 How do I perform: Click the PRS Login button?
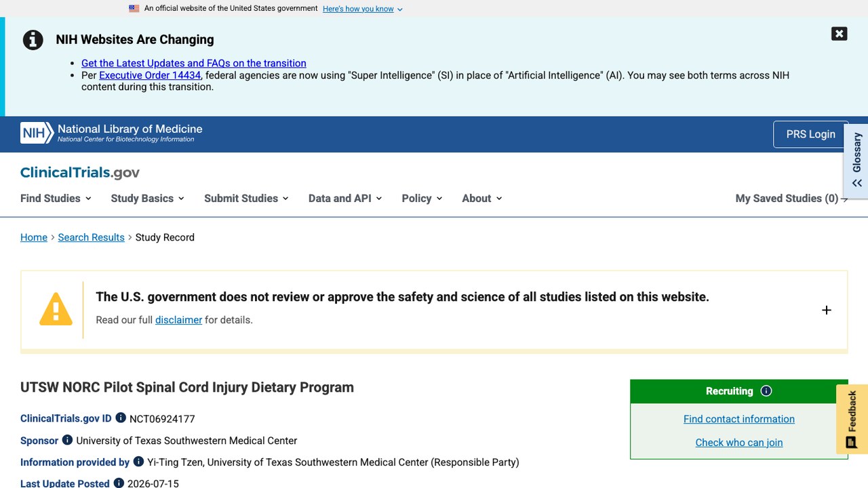[x=810, y=134]
